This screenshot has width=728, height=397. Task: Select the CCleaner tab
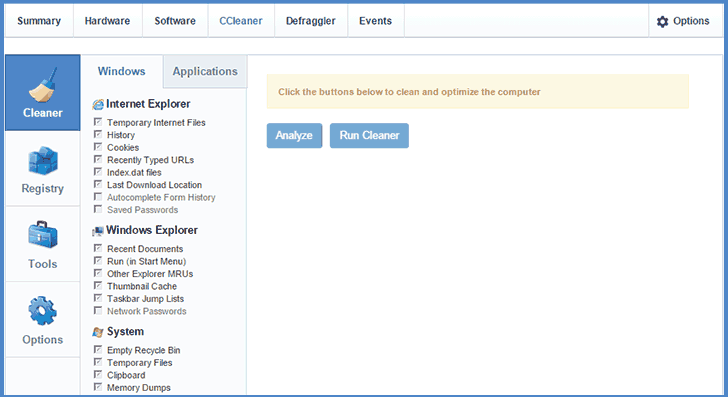click(241, 21)
